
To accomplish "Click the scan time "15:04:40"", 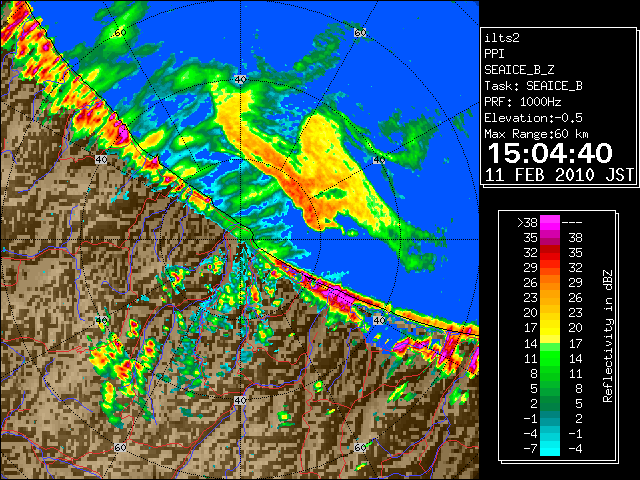I will click(550, 153).
